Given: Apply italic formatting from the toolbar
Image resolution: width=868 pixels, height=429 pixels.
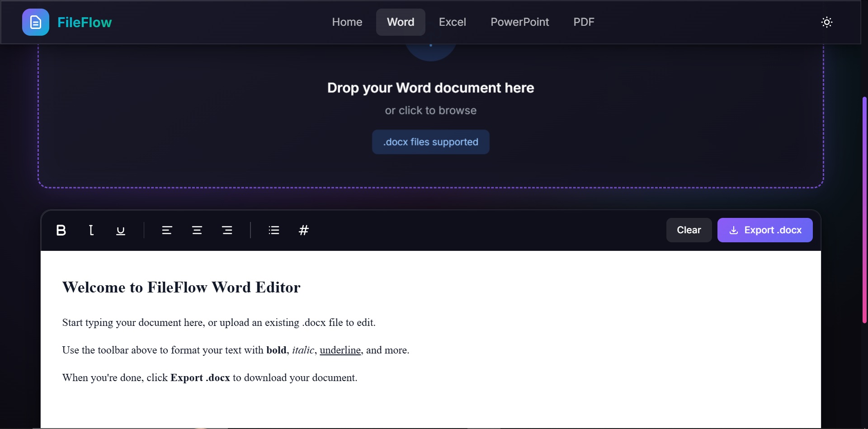Looking at the screenshot, I should point(91,230).
